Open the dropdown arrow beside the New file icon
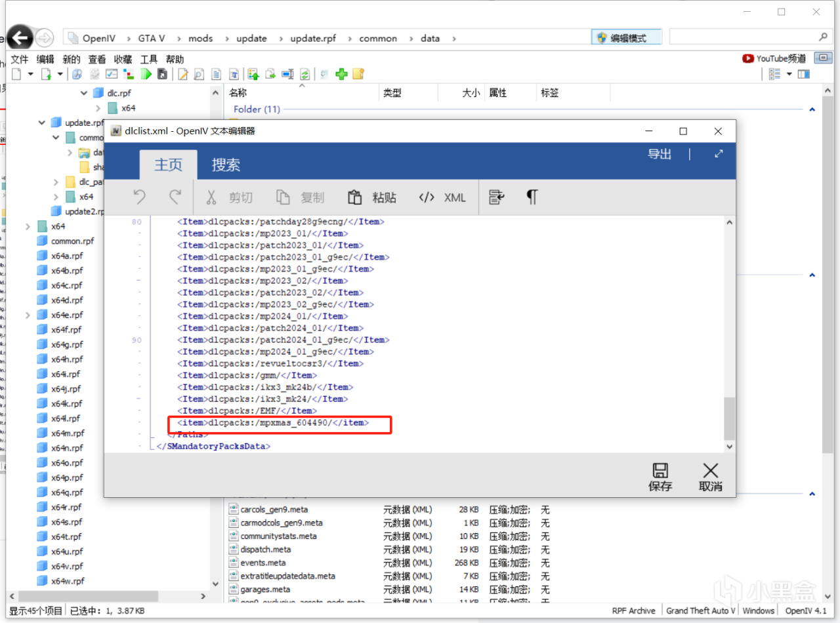Screen dimensions: 840x623 [30, 74]
